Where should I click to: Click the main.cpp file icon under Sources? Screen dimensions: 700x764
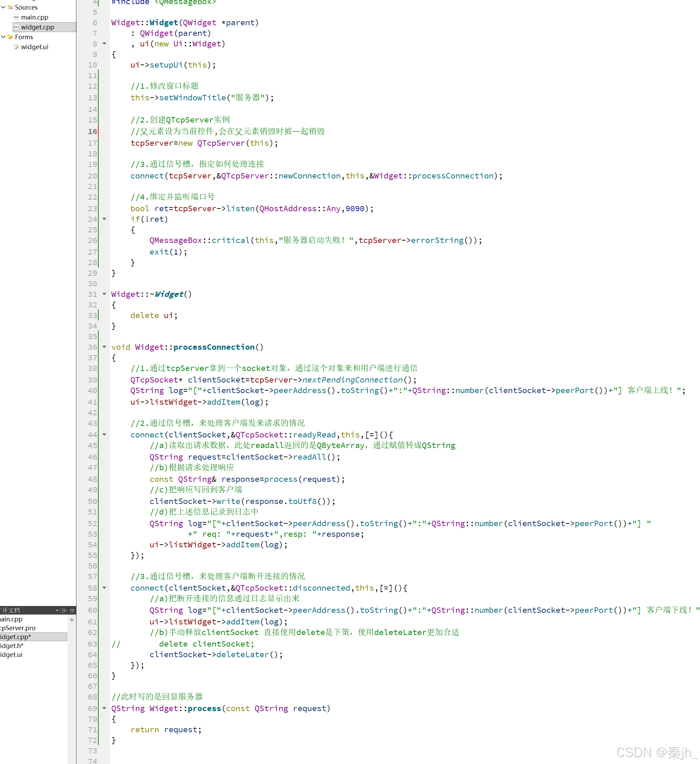tap(16, 17)
